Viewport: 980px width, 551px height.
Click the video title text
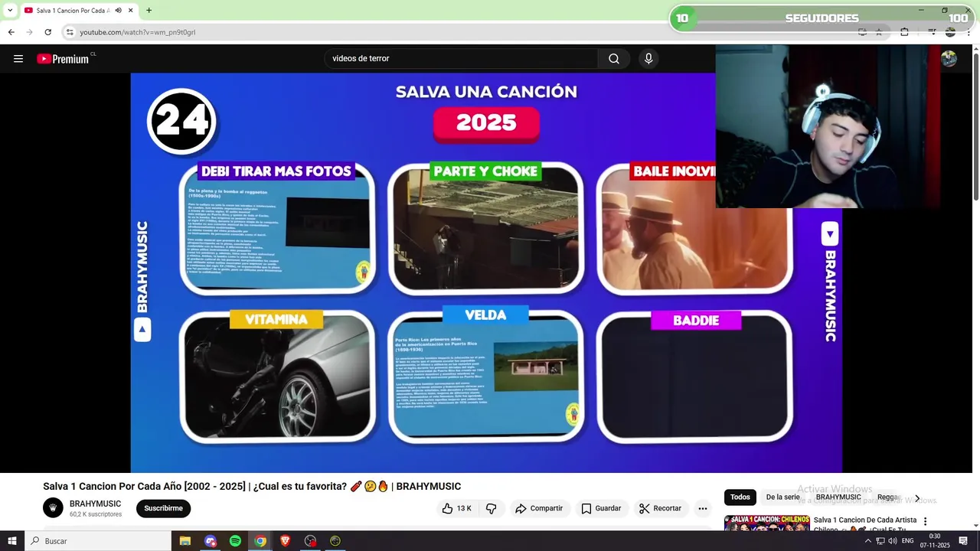point(252,486)
